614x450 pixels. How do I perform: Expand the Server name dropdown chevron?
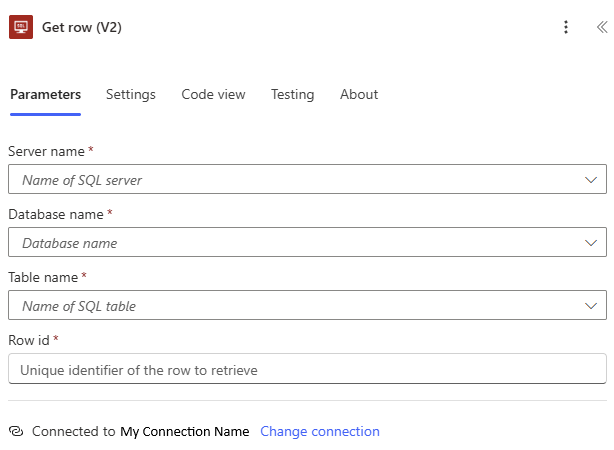591,180
